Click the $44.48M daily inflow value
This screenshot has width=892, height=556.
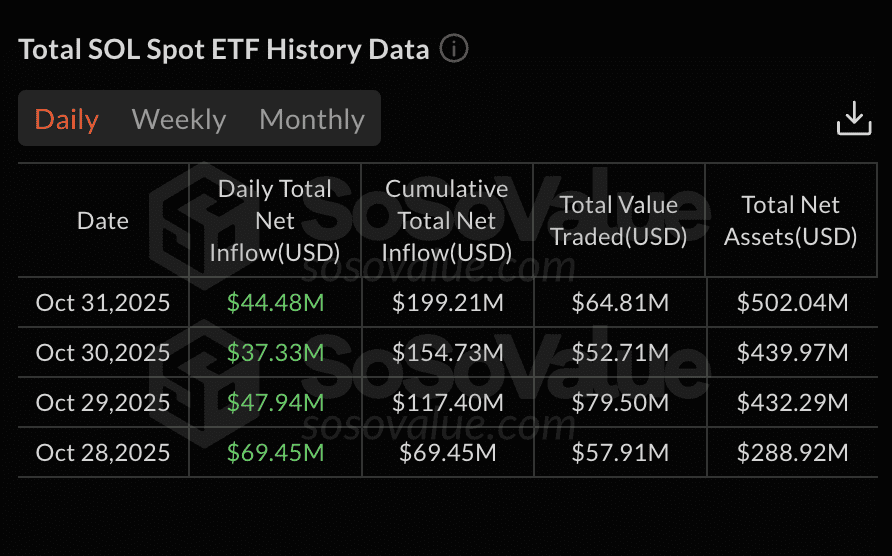(275, 303)
